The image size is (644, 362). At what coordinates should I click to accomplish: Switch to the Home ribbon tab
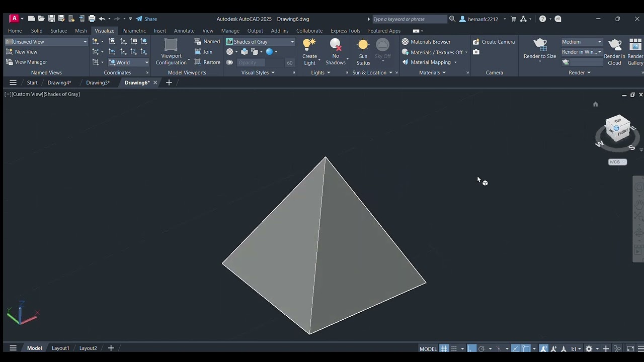(x=15, y=31)
